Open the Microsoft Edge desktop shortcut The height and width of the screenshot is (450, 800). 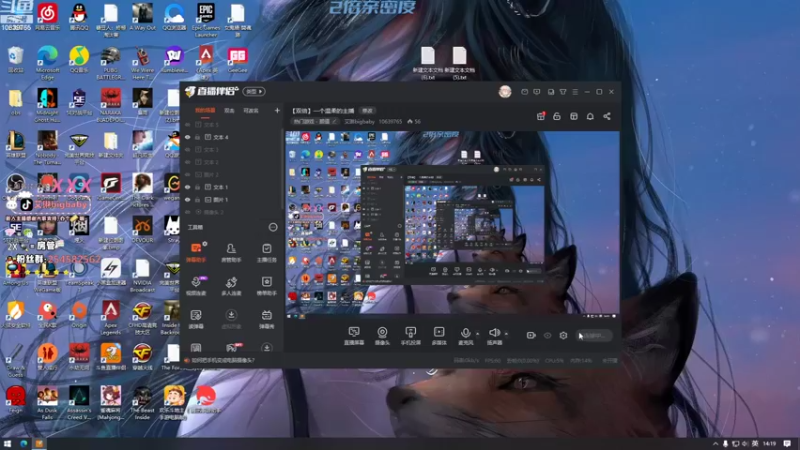pos(47,62)
